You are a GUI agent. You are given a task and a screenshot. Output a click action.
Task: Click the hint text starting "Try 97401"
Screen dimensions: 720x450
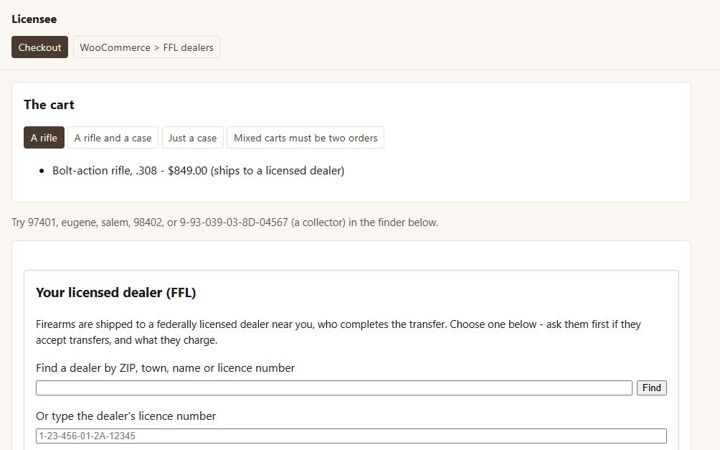point(225,223)
